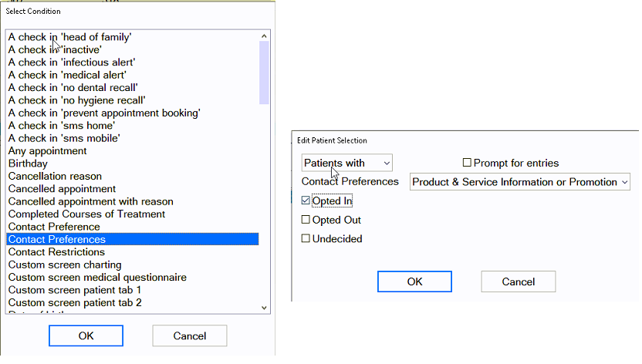Open the Patients with dropdown
Screen dimensions: 642x364
(x=346, y=163)
